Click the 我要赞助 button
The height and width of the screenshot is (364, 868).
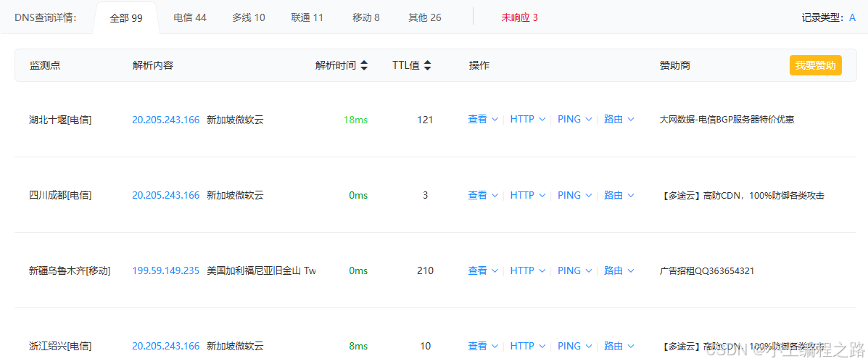click(x=815, y=65)
